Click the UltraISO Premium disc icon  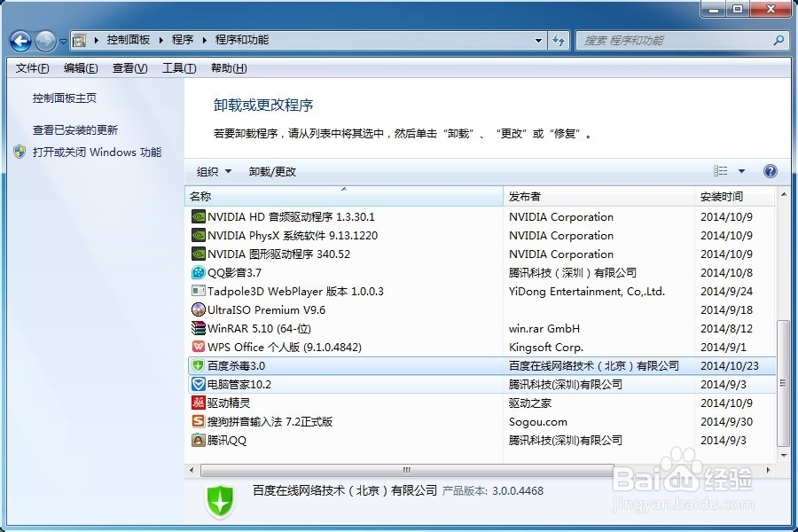coord(198,309)
